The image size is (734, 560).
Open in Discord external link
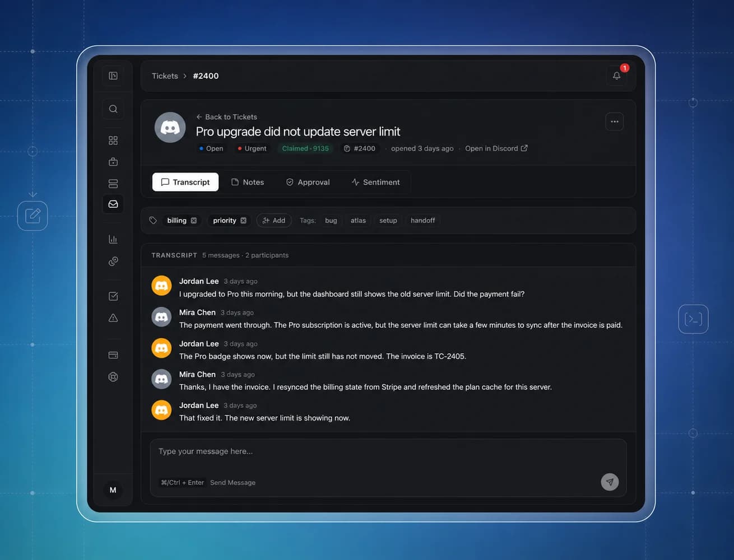(496, 148)
